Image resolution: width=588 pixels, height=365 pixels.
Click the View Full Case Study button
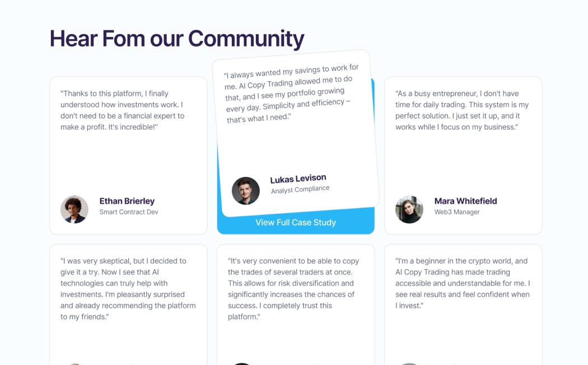(x=295, y=222)
